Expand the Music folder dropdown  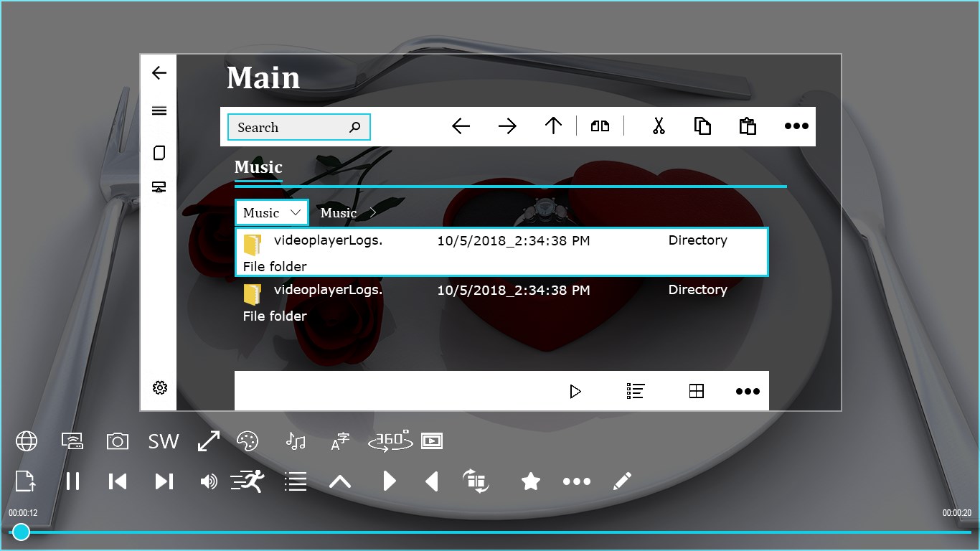[x=272, y=212]
